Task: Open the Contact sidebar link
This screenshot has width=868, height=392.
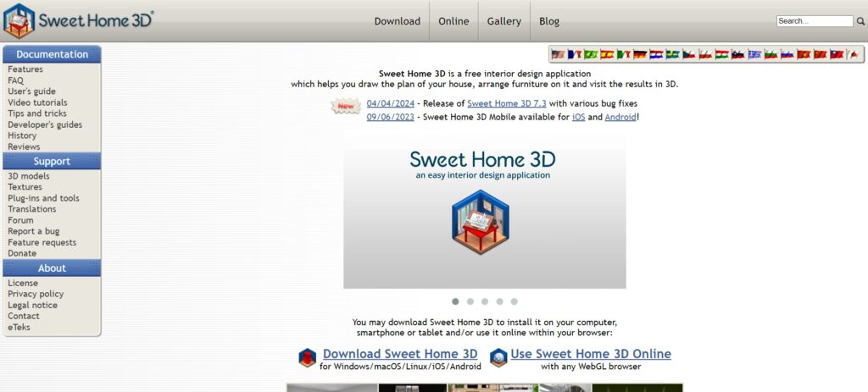Action: point(23,316)
